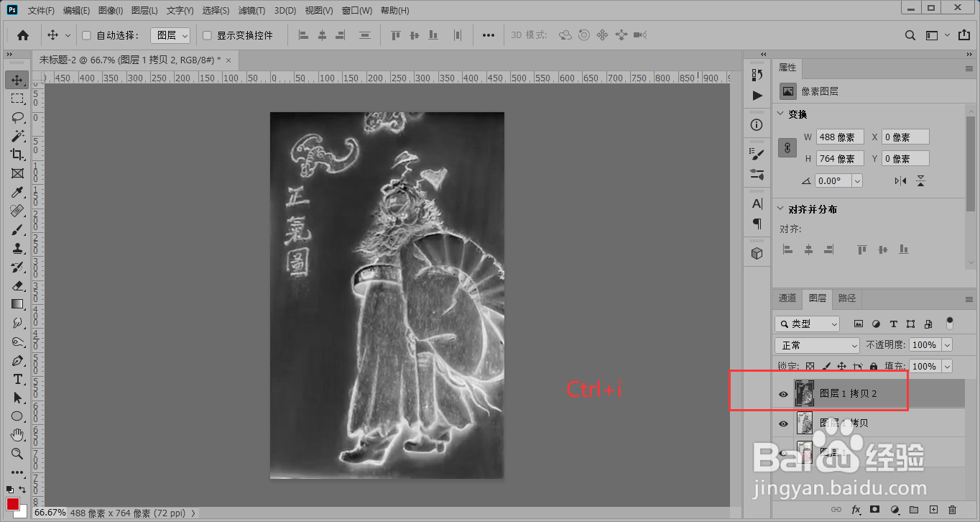980x522 pixels.
Task: Click the foreground red color swatch
Action: pos(13,503)
